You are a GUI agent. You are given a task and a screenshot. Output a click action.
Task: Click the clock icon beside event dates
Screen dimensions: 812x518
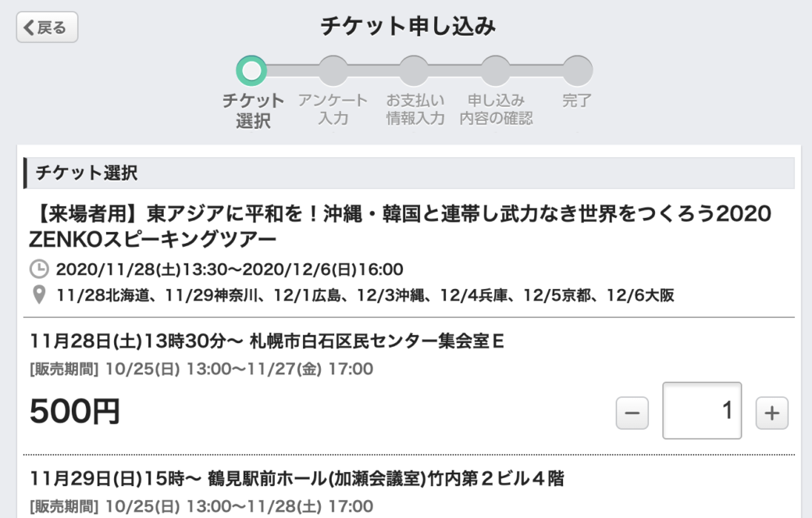click(38, 270)
